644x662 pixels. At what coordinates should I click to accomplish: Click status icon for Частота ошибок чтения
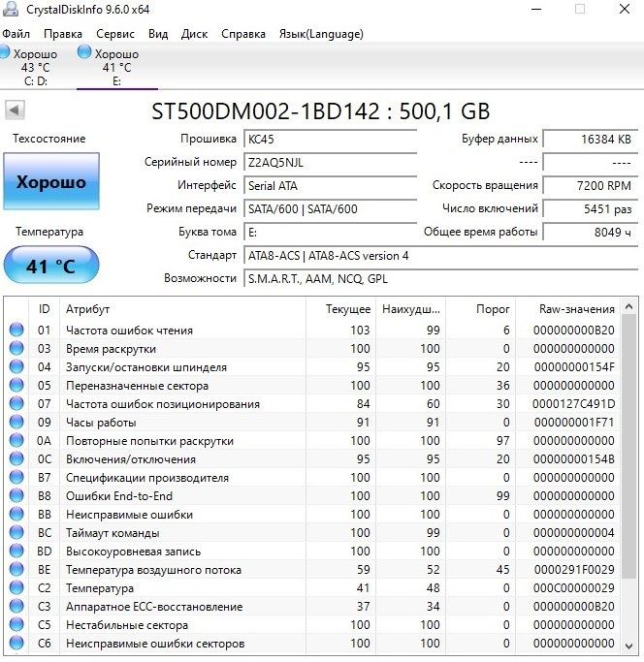pos(16,330)
